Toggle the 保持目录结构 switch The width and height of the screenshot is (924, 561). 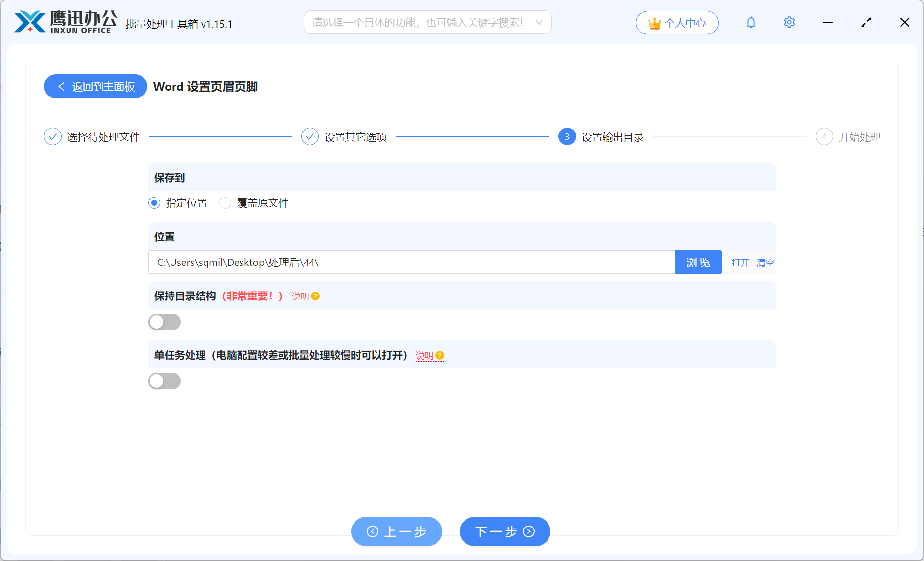(x=165, y=322)
